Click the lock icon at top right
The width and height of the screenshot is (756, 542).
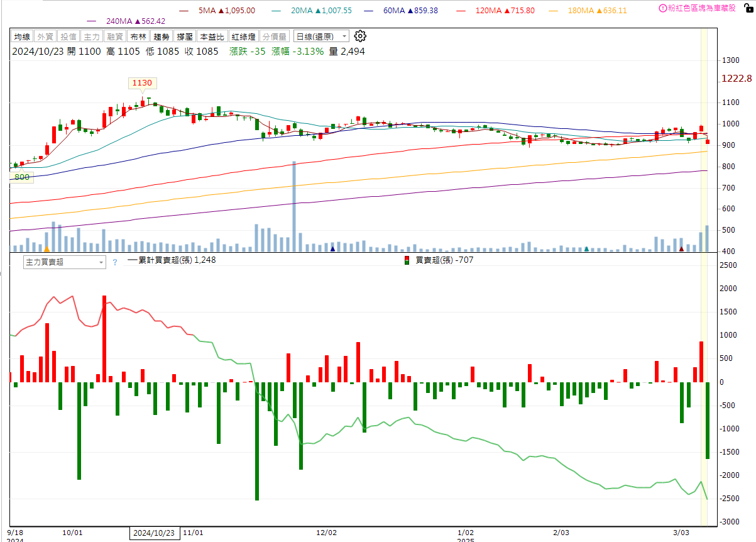(748, 8)
